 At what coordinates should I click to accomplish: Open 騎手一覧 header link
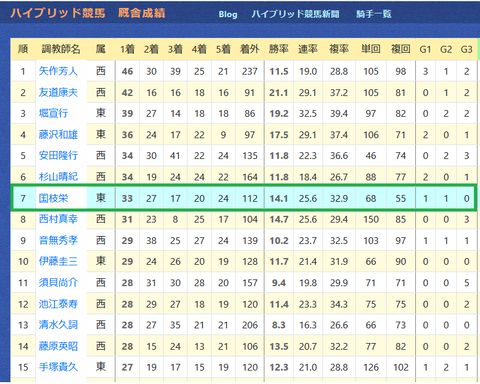pos(374,14)
